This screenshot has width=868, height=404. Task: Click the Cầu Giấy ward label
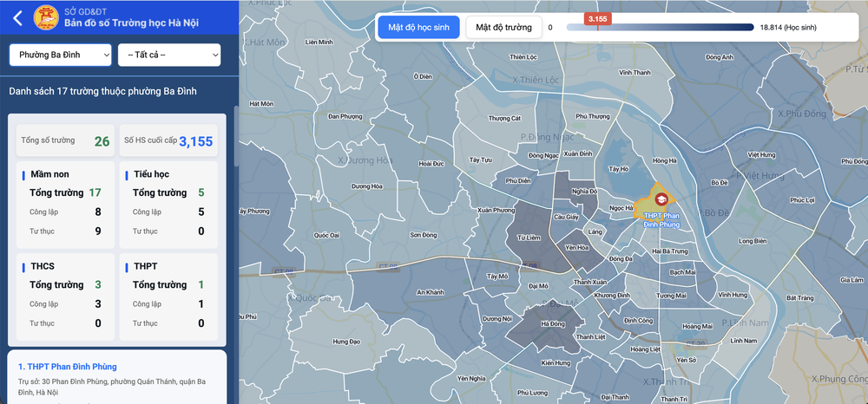(566, 218)
